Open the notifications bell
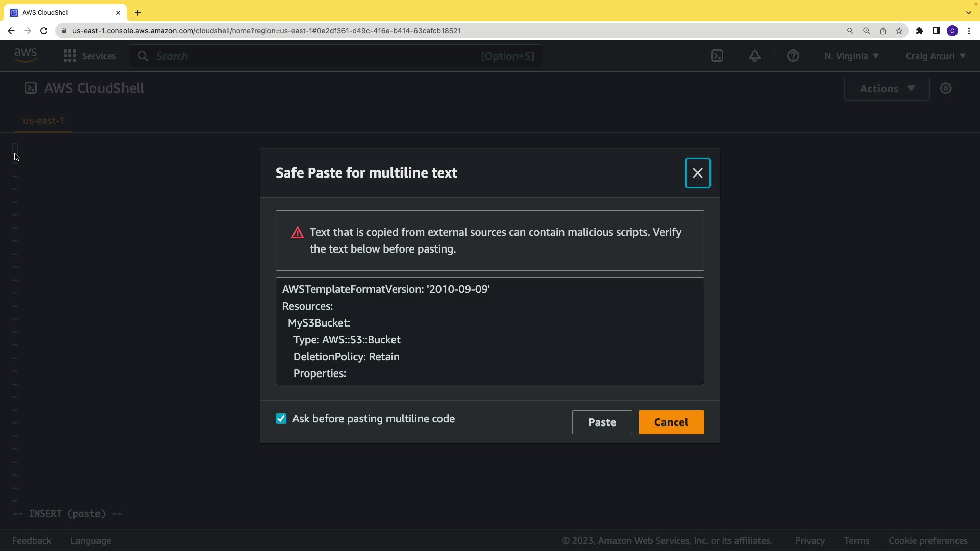Screen dimensions: 980x551 pos(755,56)
